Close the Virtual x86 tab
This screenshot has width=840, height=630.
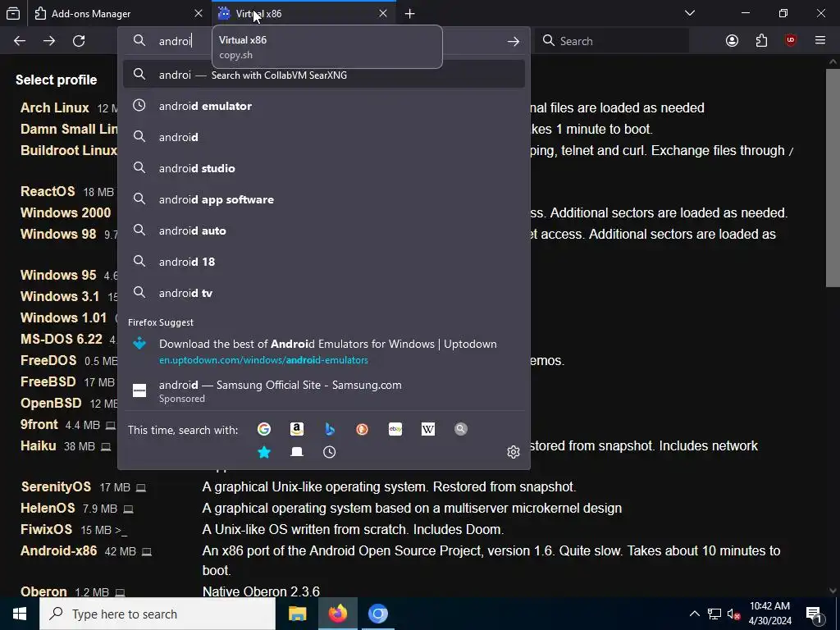(x=383, y=13)
